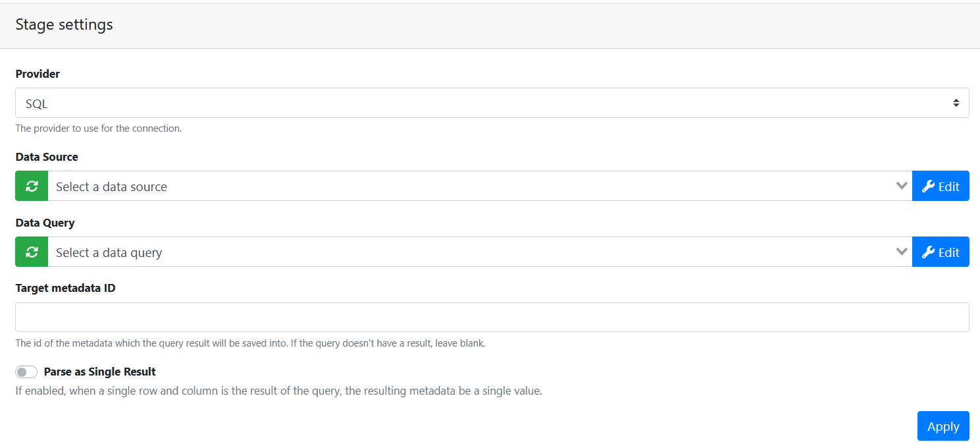Click the 'Select a data source' placeholder
980x448 pixels.
point(112,187)
